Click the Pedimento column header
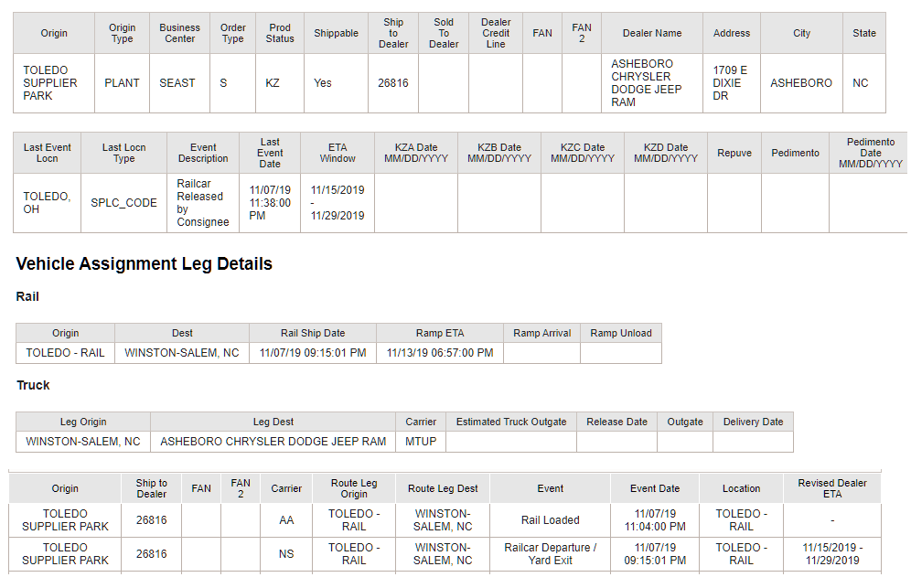This screenshot has width=911, height=588. 796,153
